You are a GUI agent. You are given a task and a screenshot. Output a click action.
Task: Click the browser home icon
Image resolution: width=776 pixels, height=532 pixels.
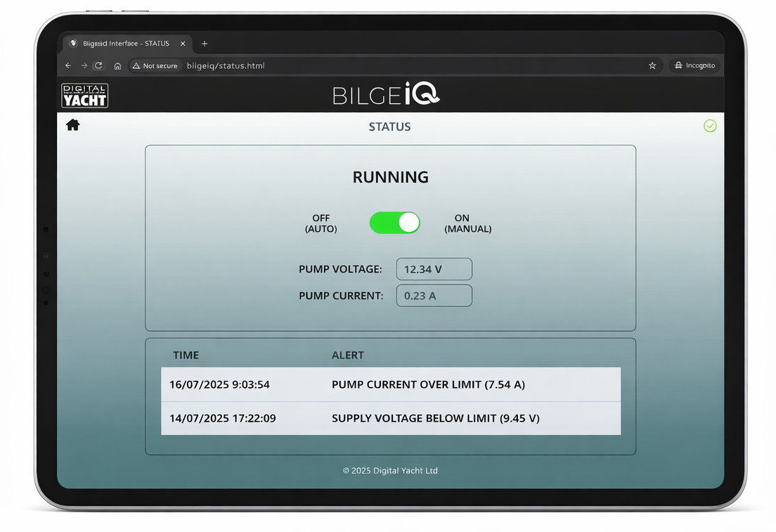(x=117, y=65)
